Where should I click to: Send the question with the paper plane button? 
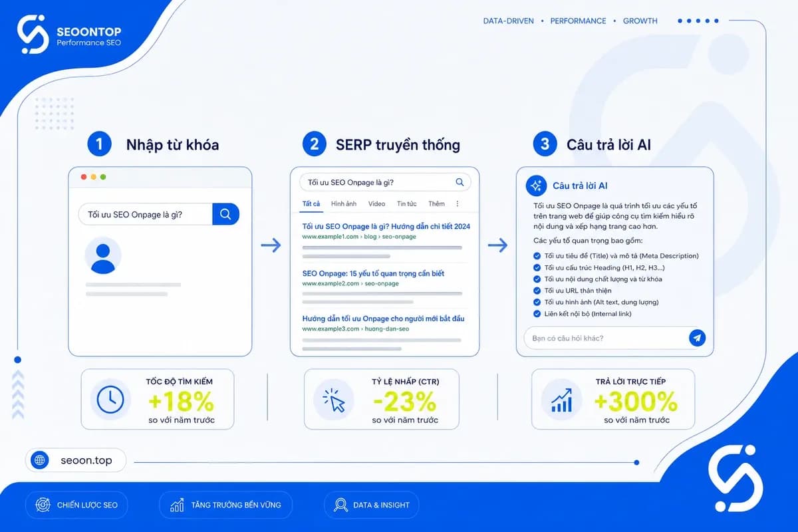[x=697, y=338]
